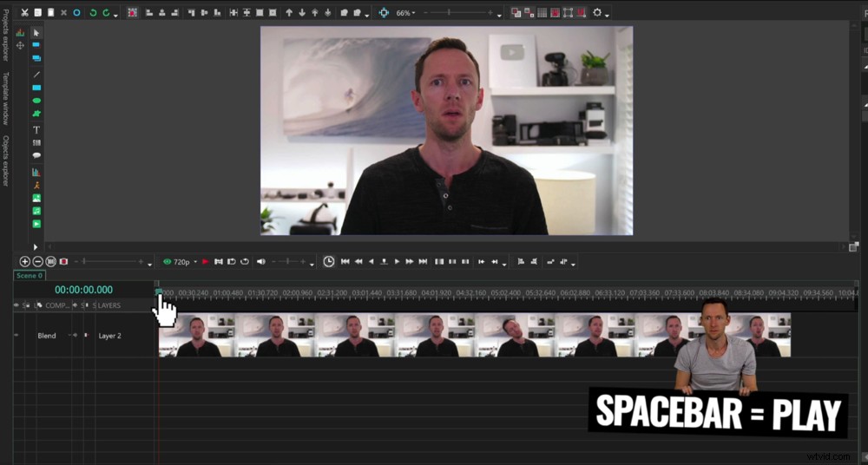
Task: Click the rewind button
Action: tap(358, 261)
